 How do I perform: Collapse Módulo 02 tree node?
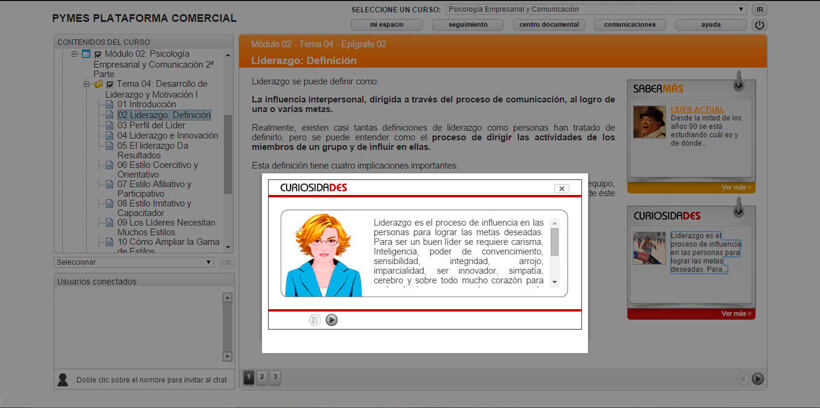coord(74,54)
